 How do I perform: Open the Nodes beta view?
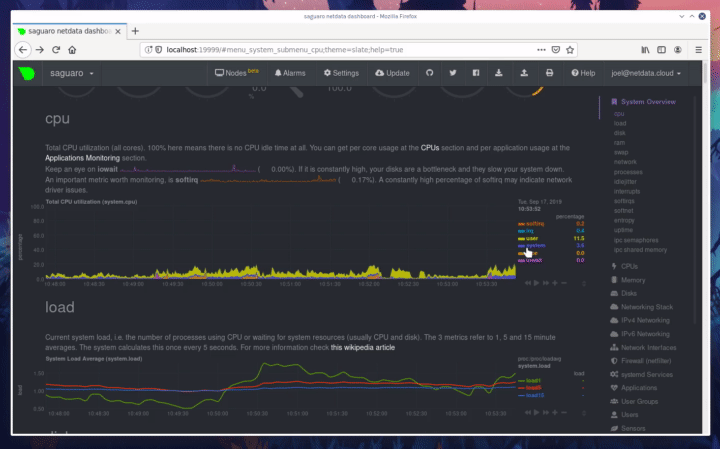click(237, 73)
